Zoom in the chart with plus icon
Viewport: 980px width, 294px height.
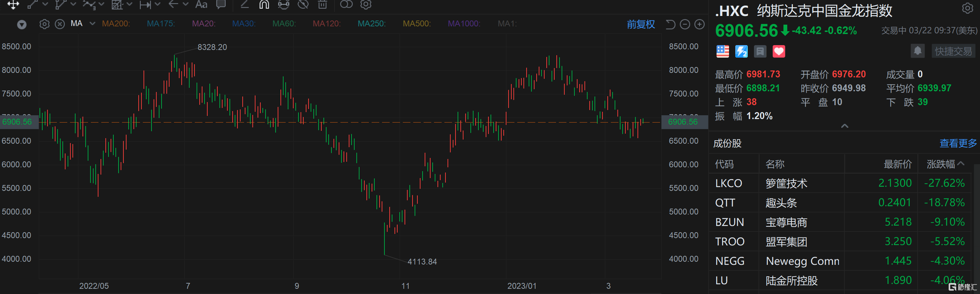tap(700, 24)
